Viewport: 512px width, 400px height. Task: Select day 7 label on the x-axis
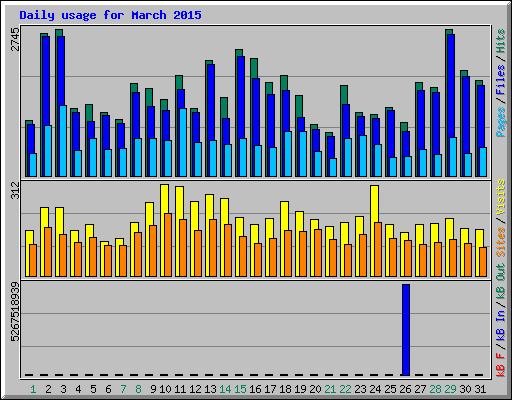123,389
